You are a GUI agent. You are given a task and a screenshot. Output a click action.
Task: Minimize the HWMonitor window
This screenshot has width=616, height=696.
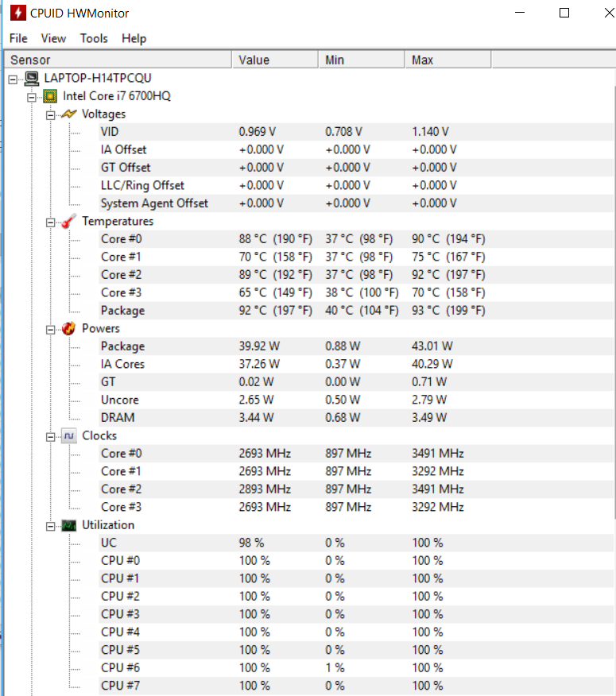[x=520, y=13]
